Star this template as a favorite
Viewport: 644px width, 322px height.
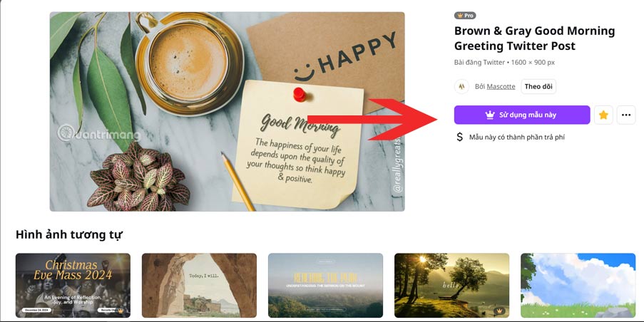point(603,115)
